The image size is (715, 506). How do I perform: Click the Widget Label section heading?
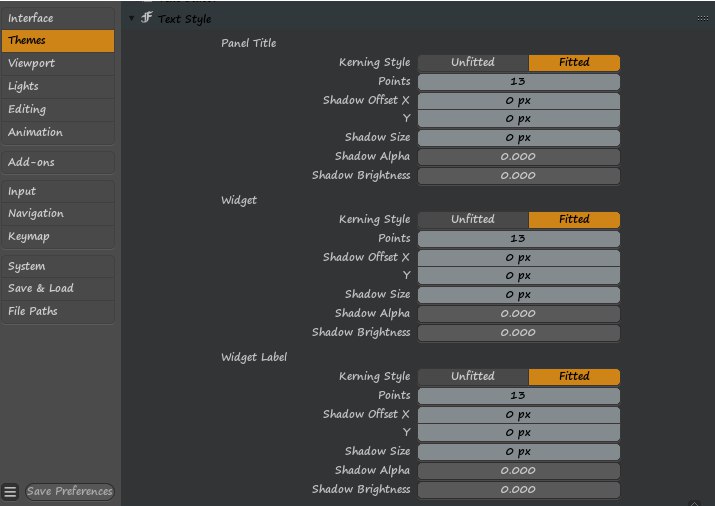click(254, 357)
